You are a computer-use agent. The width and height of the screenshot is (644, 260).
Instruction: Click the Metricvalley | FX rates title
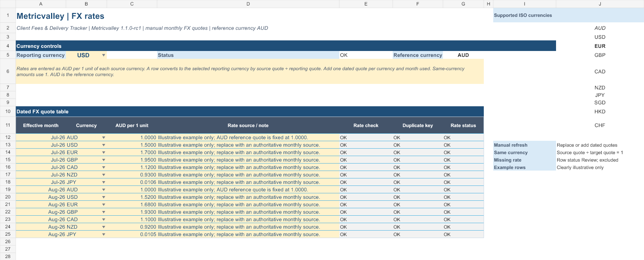click(x=60, y=16)
